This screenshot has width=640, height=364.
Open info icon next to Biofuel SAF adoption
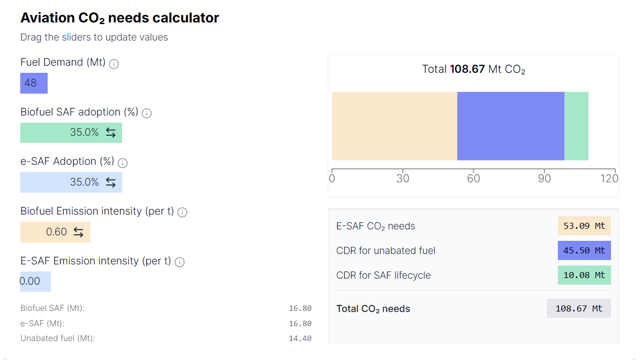click(147, 113)
